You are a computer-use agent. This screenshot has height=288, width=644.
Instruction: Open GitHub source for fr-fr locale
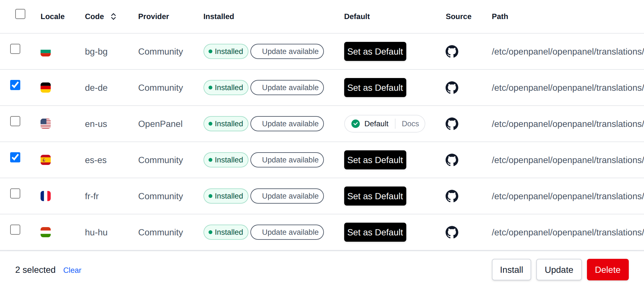[x=452, y=196]
